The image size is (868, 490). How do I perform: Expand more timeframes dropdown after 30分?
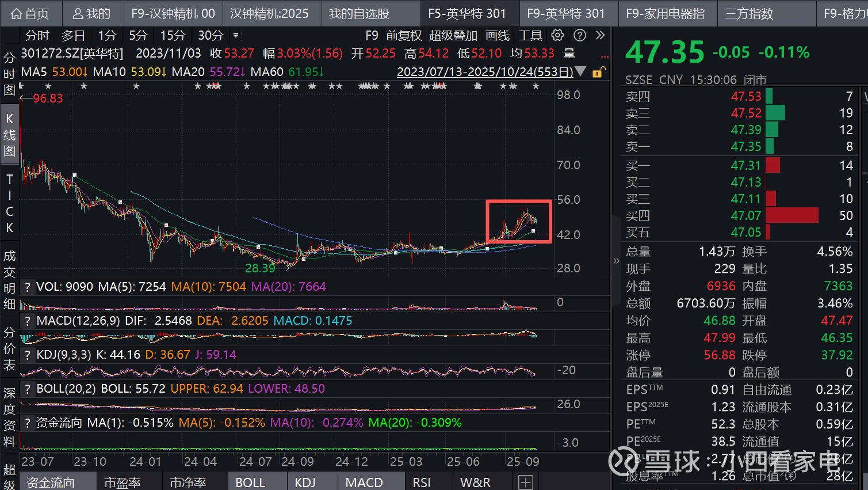[x=236, y=36]
